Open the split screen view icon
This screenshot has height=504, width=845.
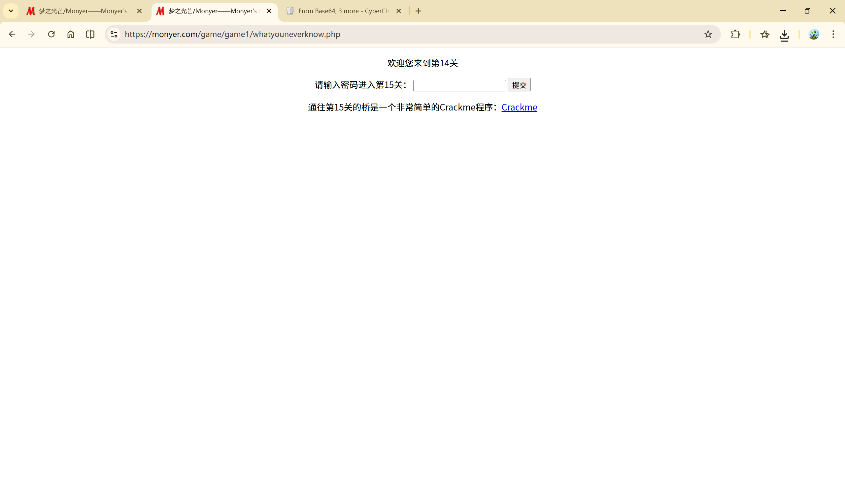coord(90,34)
